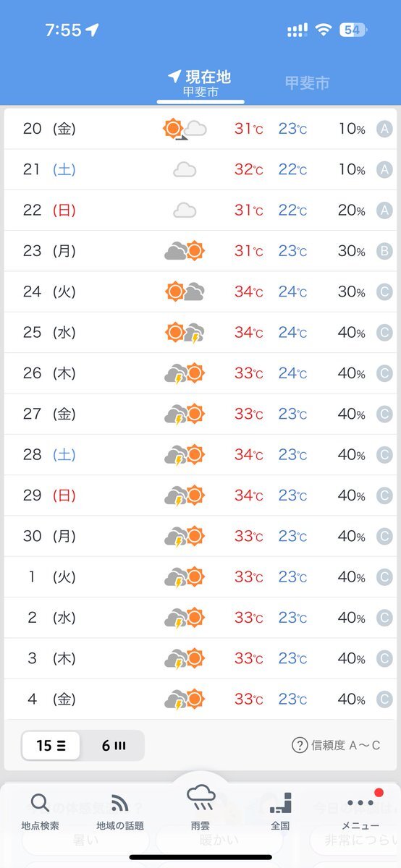Screen dimensions: 401x868
Task: Open forecast row for 25 (水)
Action: pos(200,333)
